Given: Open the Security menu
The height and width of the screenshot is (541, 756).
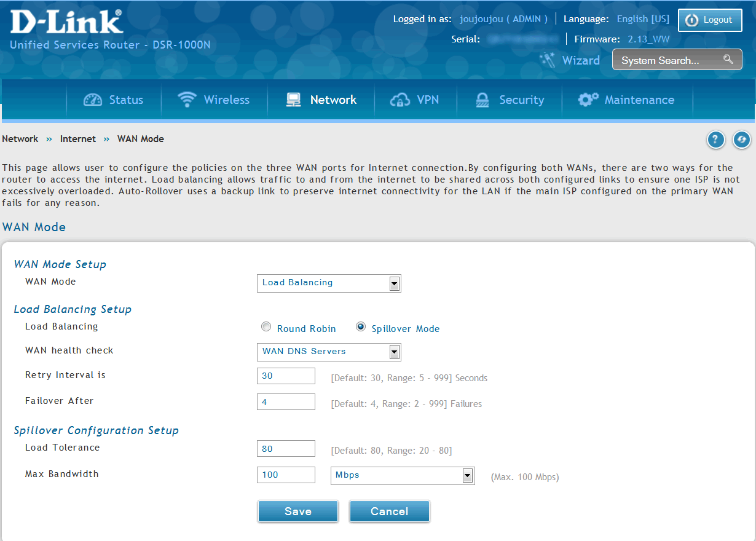Looking at the screenshot, I should click(510, 100).
